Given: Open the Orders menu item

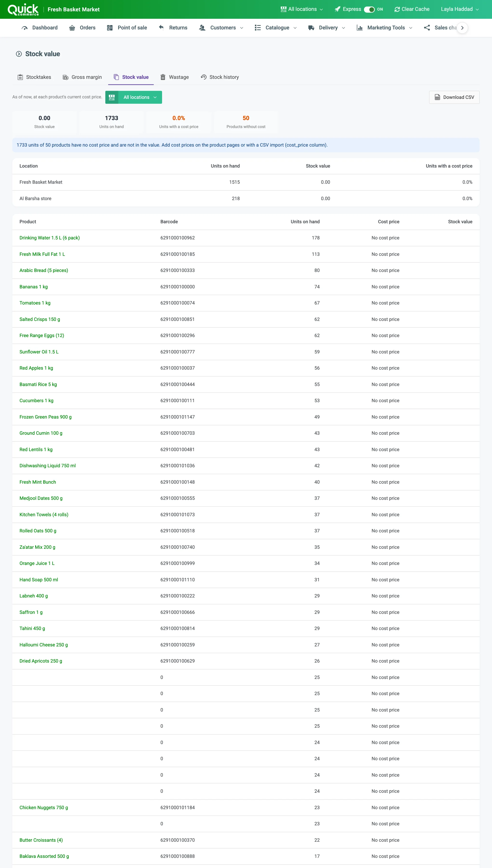Looking at the screenshot, I should click(82, 28).
